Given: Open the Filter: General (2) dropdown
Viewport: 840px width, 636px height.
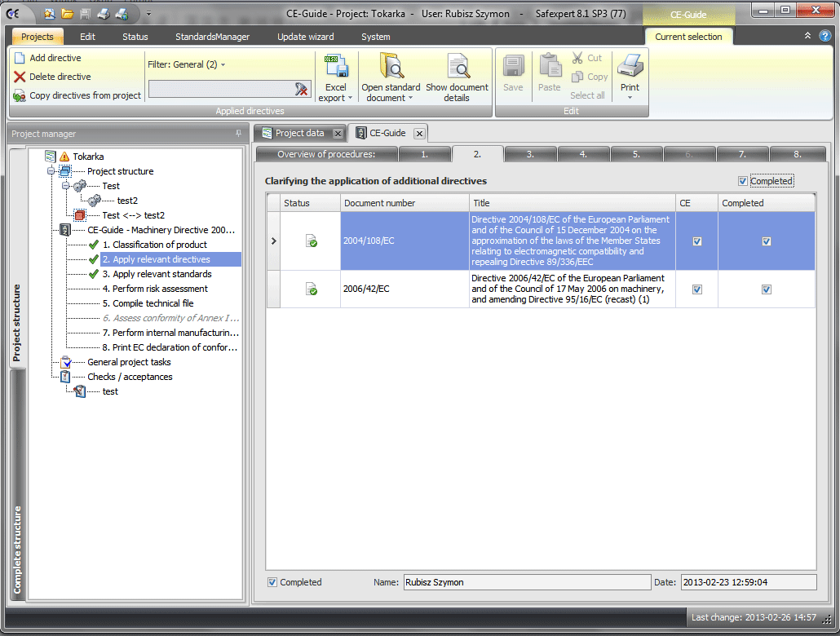Looking at the screenshot, I should 187,64.
